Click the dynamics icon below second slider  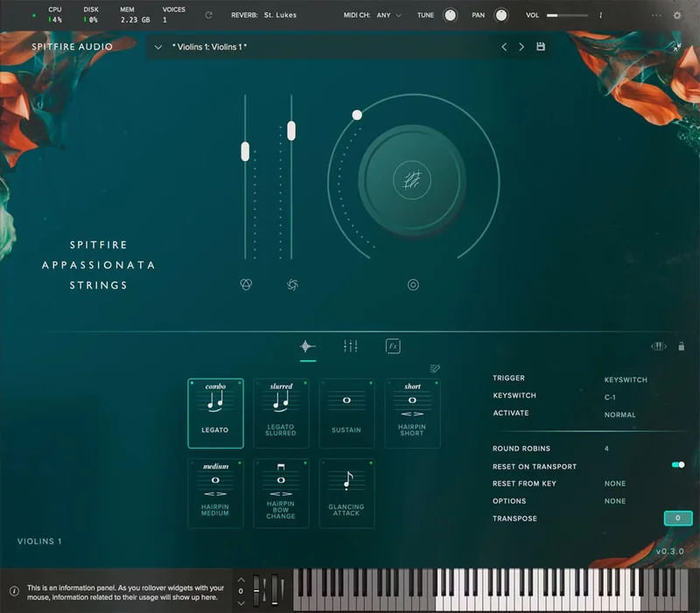[292, 285]
